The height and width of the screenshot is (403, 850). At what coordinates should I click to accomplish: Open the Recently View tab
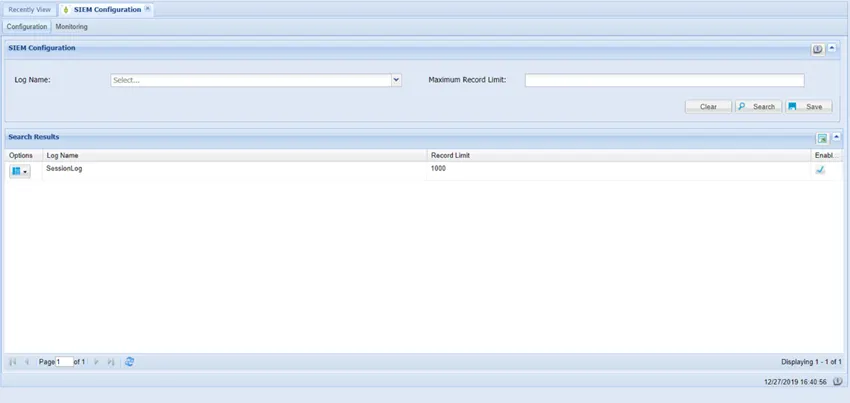click(x=30, y=10)
